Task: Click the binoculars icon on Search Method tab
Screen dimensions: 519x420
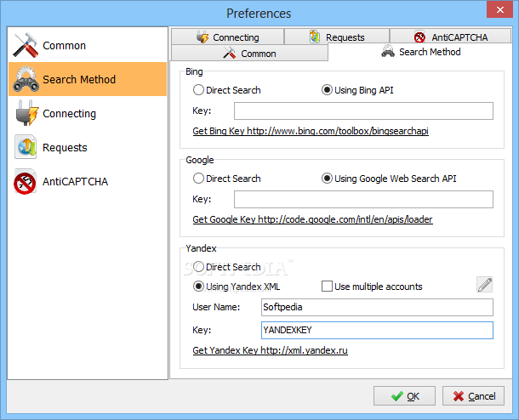Action: tap(388, 51)
